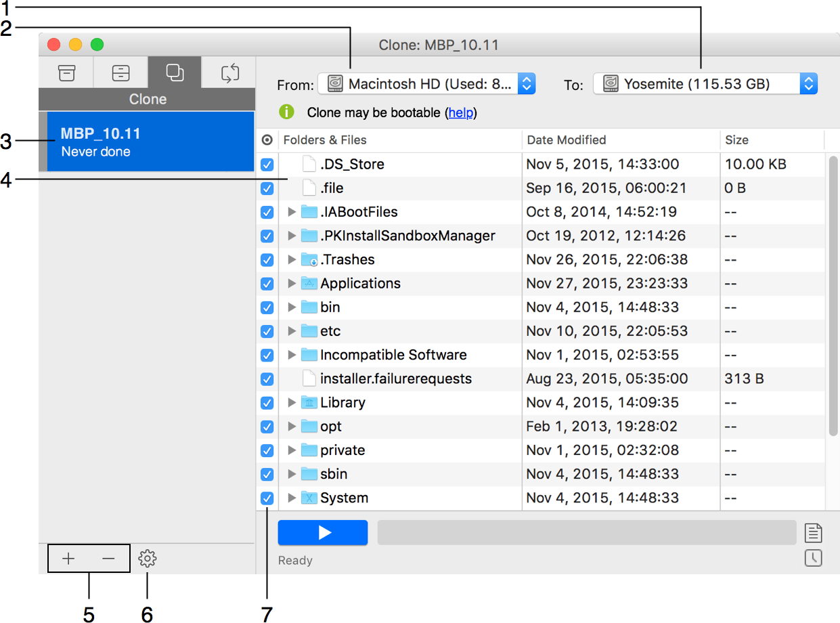This screenshot has width=840, height=623.
Task: Expand the .IABootFiles folder
Action: [292, 212]
